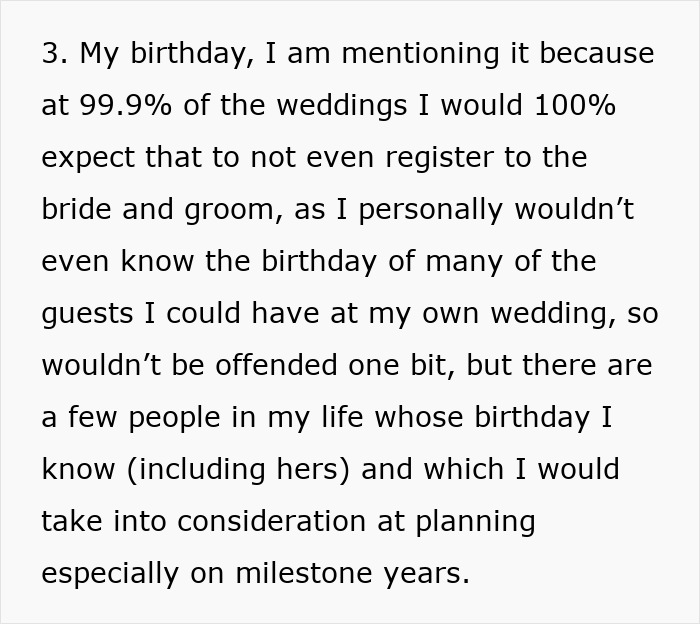Click the word 'planning'

[x=475, y=522]
